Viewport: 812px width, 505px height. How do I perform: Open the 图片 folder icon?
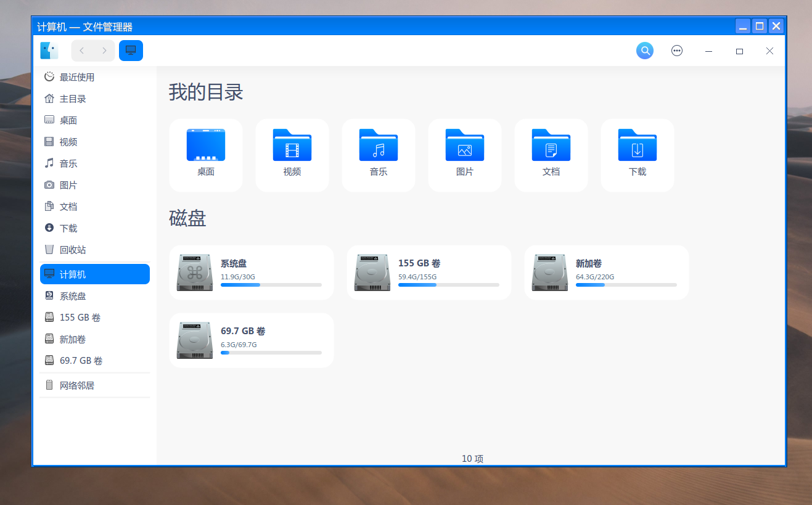[x=465, y=146]
